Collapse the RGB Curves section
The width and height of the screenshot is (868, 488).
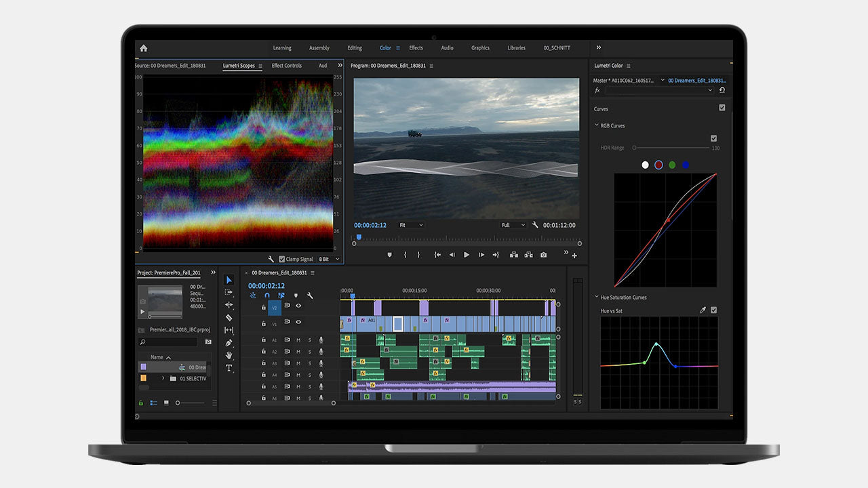(597, 125)
